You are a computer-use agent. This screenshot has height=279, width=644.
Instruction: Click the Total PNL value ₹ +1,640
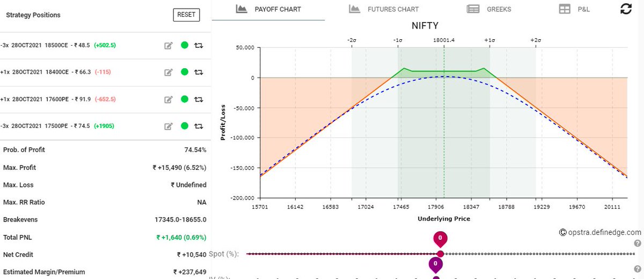[x=181, y=237]
